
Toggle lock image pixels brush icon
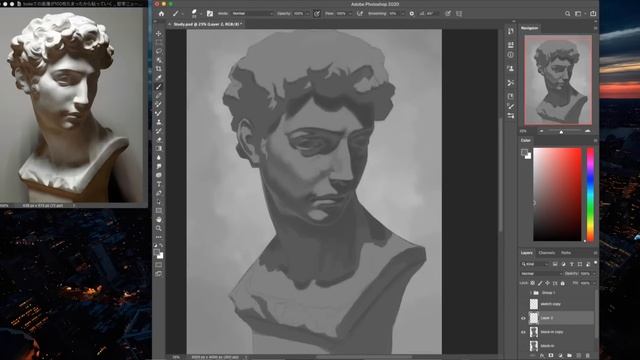click(540, 283)
